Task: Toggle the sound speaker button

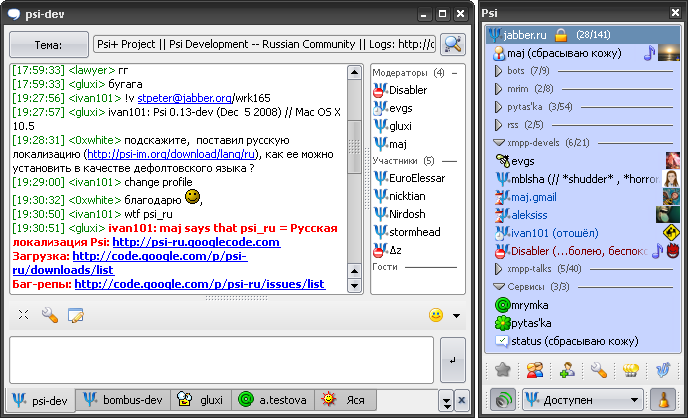Action: point(502,398)
